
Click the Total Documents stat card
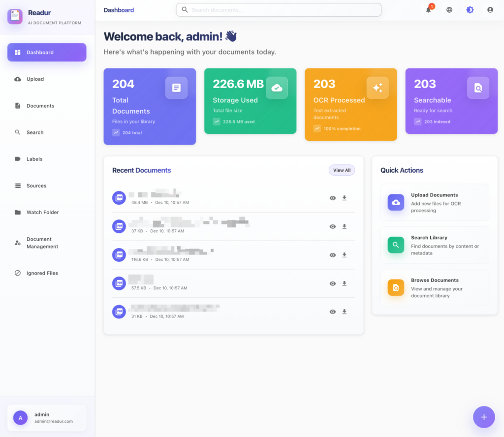tap(150, 106)
